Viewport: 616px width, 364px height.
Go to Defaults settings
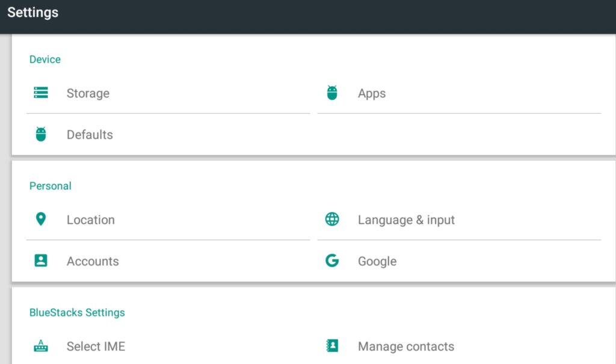click(90, 135)
